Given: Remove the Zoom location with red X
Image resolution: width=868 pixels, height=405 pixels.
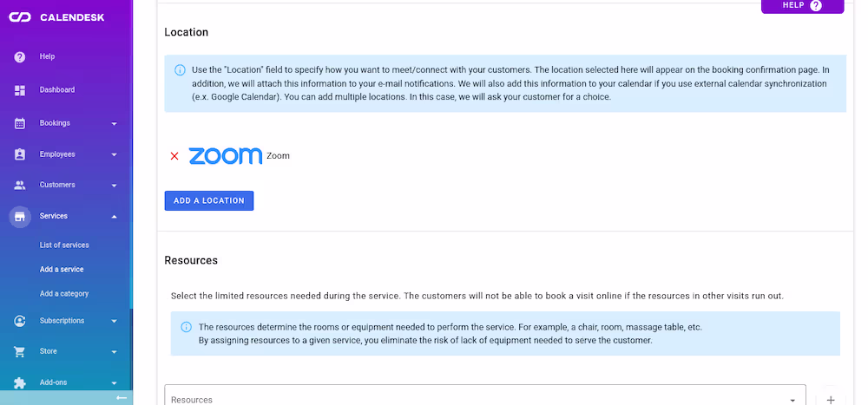Looking at the screenshot, I should point(174,156).
